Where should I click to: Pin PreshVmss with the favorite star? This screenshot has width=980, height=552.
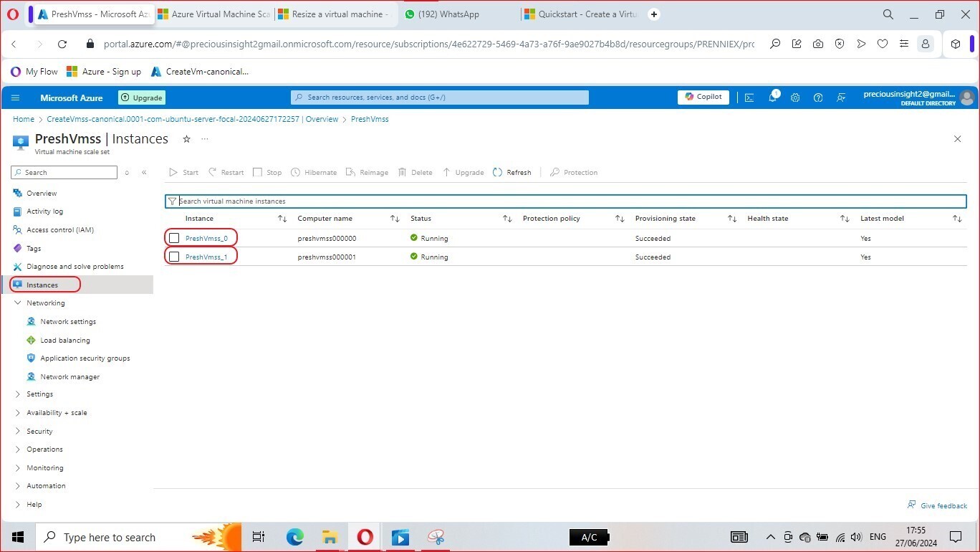tap(186, 139)
